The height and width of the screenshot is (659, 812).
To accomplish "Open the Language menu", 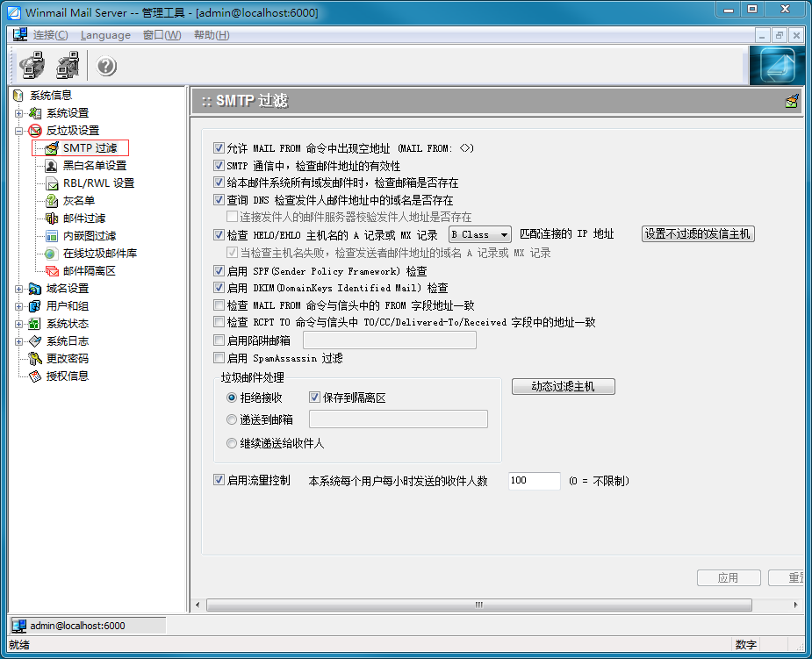I will tap(105, 35).
